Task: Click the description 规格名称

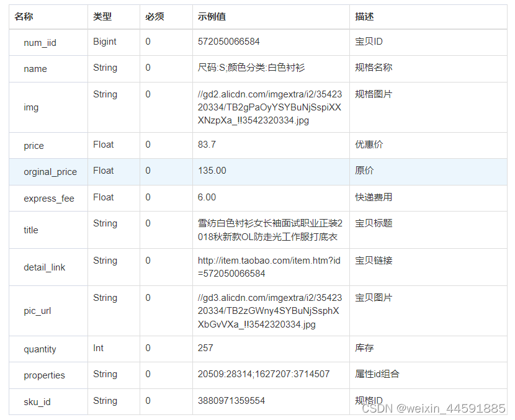Action: coord(374,68)
